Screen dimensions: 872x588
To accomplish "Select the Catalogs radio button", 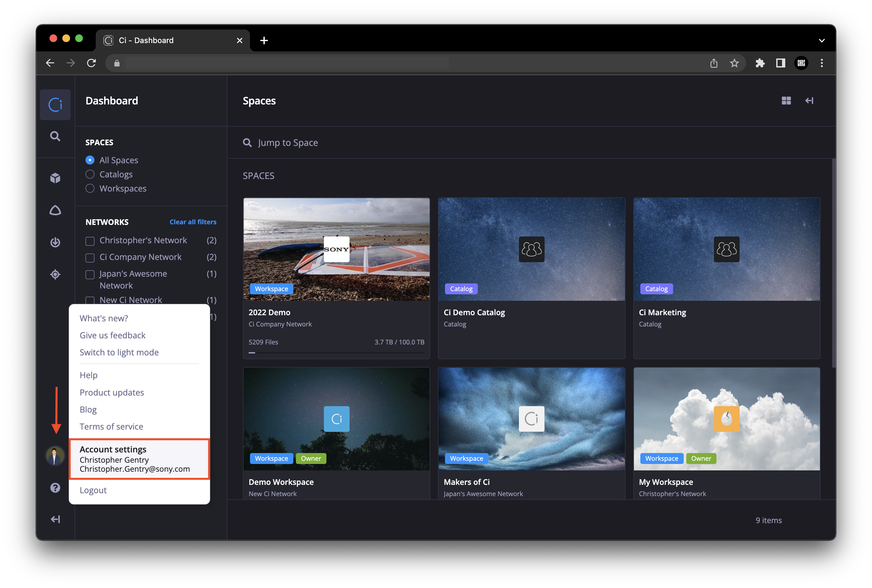I will 90,174.
